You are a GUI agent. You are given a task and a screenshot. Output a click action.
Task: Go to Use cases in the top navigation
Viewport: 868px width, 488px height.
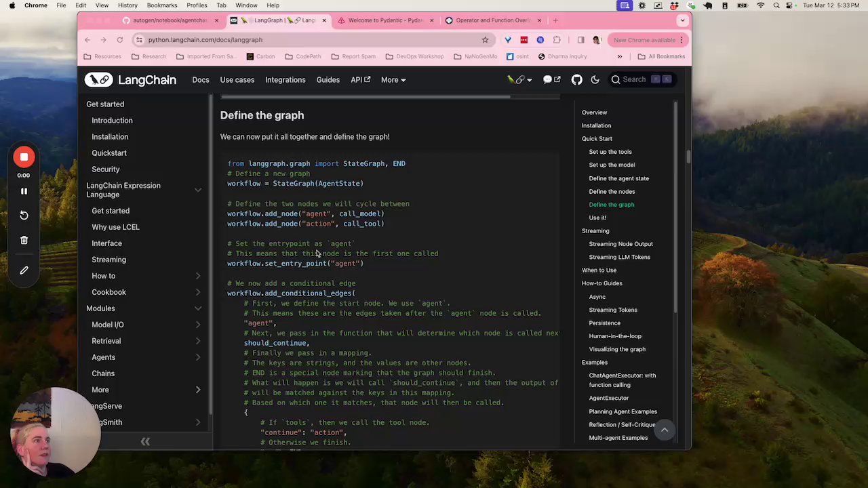[x=237, y=80]
